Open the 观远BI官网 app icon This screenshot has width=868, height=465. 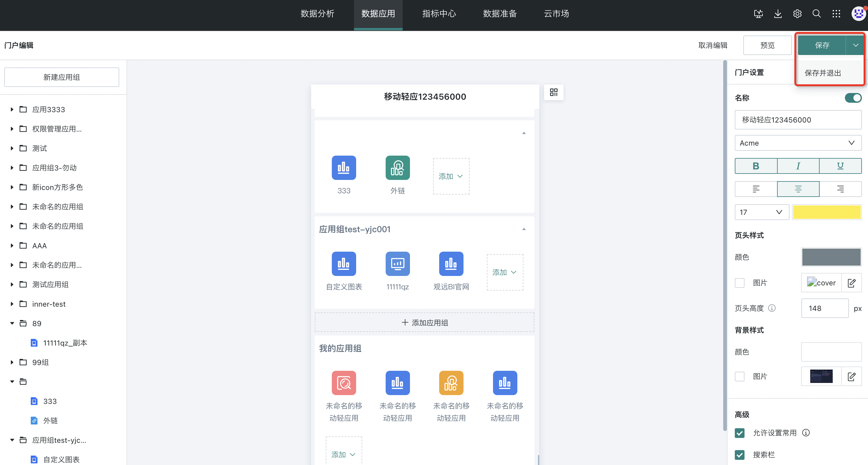click(451, 263)
